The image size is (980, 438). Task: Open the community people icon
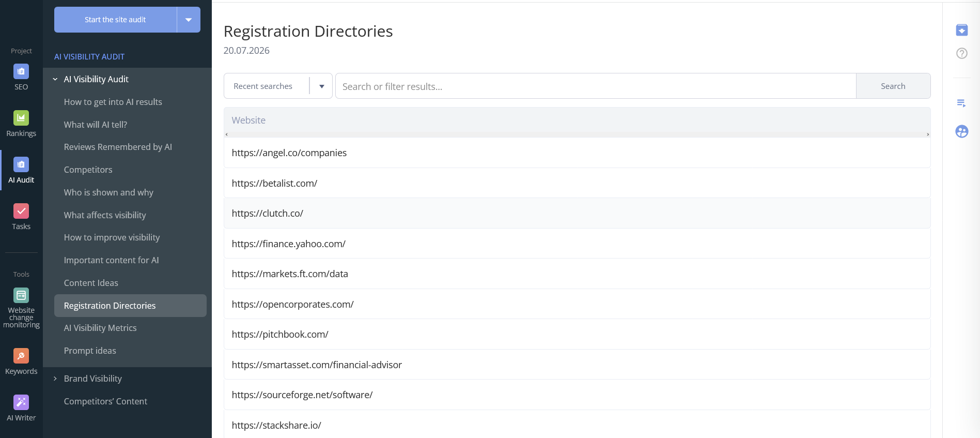click(961, 131)
